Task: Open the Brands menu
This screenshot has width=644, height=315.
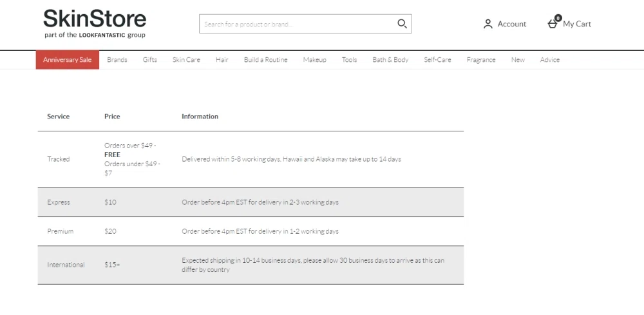Action: click(117, 60)
